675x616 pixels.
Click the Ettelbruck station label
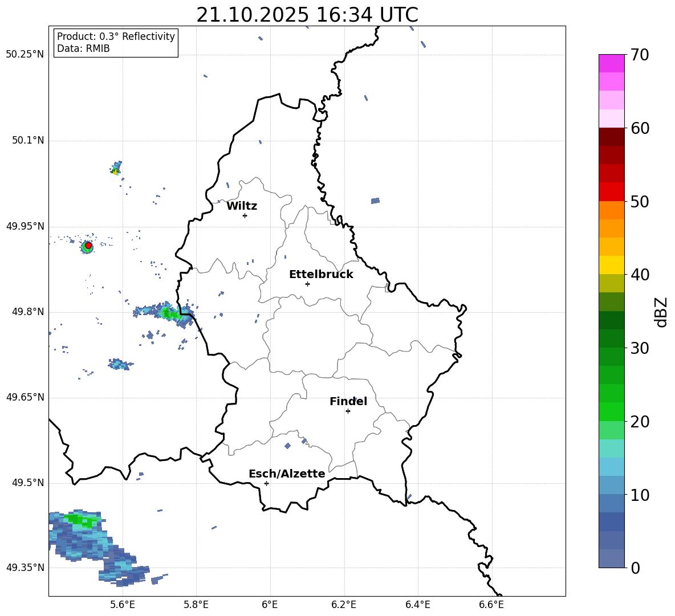321,275
